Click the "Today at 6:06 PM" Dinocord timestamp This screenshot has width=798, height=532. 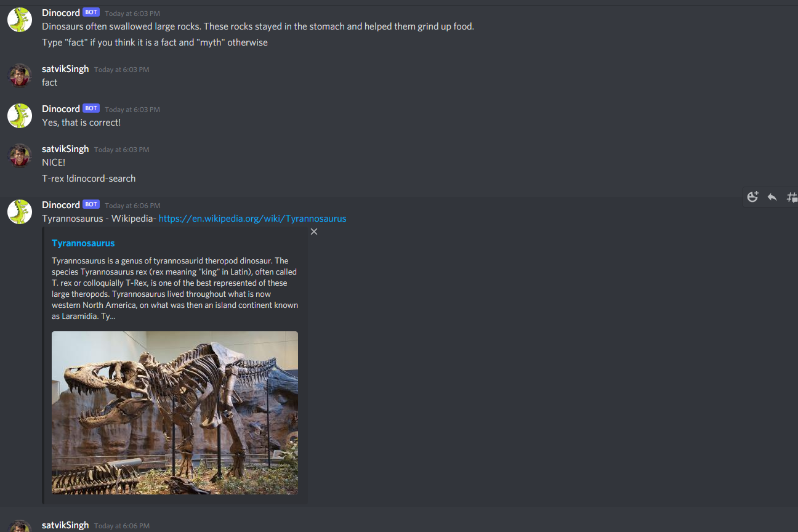pyautogui.click(x=132, y=206)
